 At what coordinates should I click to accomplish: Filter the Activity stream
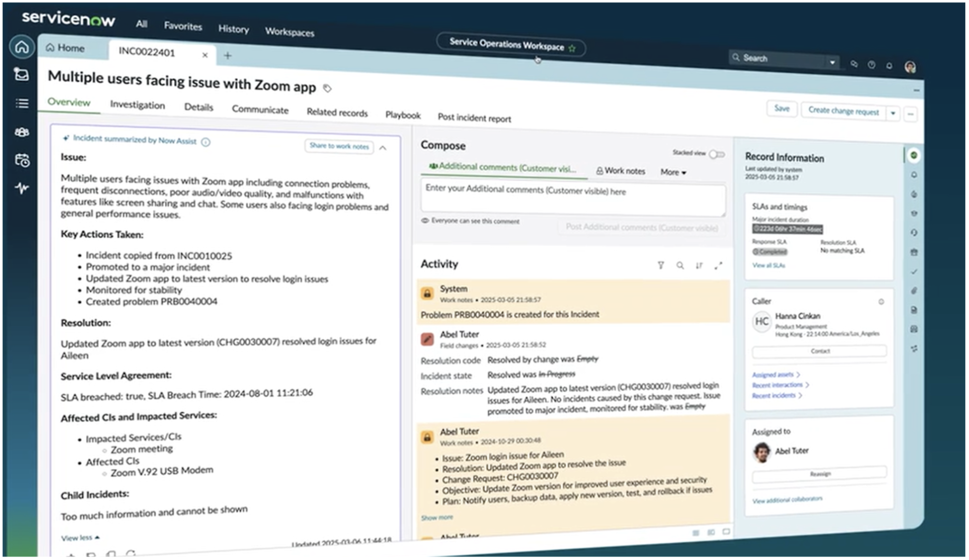(x=662, y=265)
